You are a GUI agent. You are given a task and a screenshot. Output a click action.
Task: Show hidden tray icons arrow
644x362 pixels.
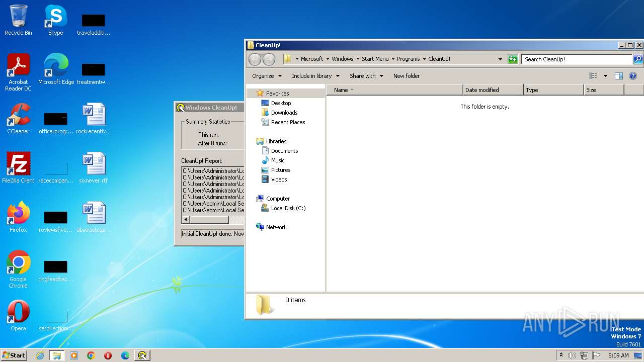tap(561, 355)
